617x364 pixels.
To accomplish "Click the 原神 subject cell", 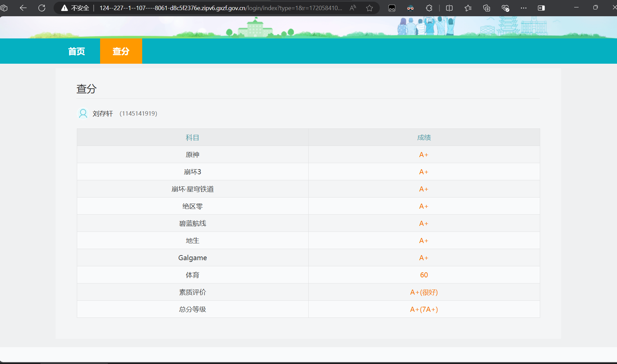I will (x=192, y=155).
